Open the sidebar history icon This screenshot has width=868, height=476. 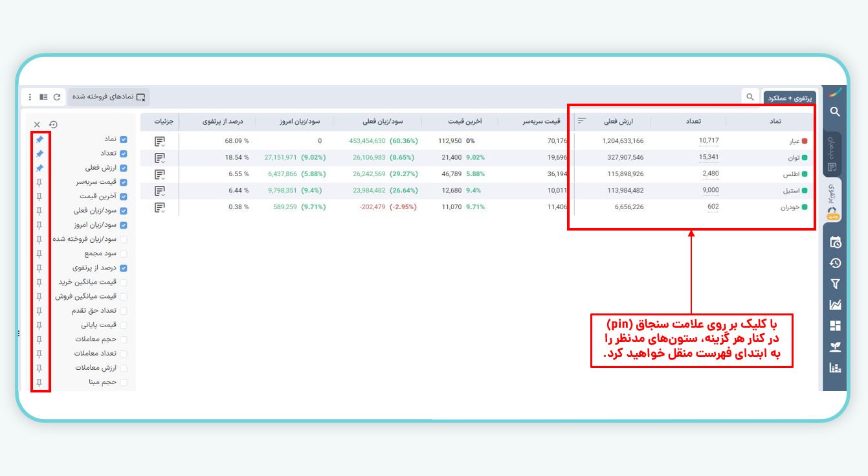tap(835, 263)
